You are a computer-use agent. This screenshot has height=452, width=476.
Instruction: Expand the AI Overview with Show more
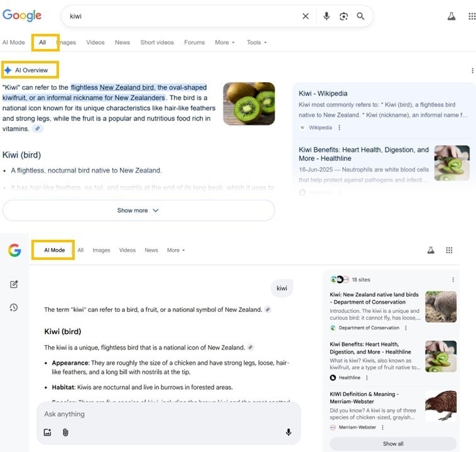[138, 210]
